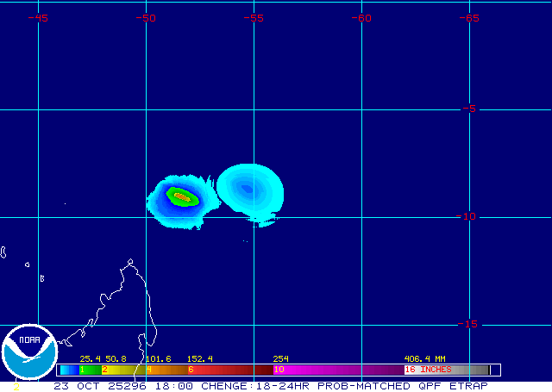Click the -50 longitude label at the top
Image resolution: width=552 pixels, height=392 pixels.
tap(146, 17)
